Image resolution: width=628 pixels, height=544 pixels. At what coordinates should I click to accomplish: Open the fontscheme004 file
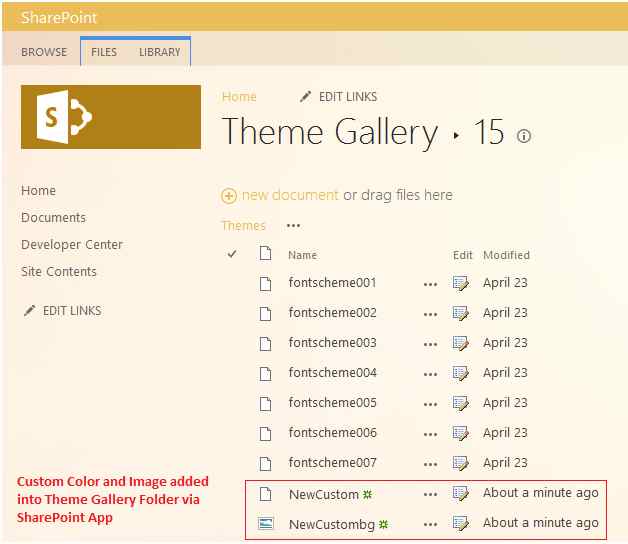click(332, 373)
